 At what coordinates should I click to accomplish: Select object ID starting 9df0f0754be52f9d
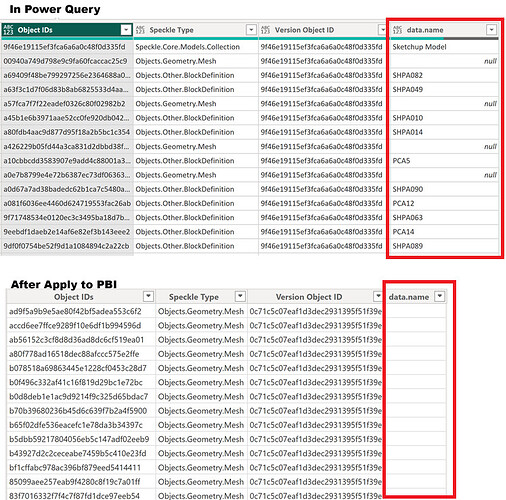point(66,246)
